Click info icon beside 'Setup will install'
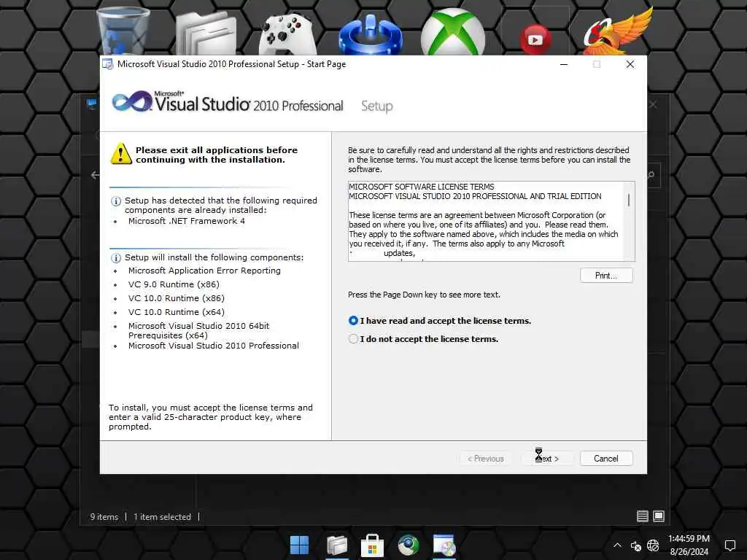This screenshot has height=560, width=747. pyautogui.click(x=116, y=258)
